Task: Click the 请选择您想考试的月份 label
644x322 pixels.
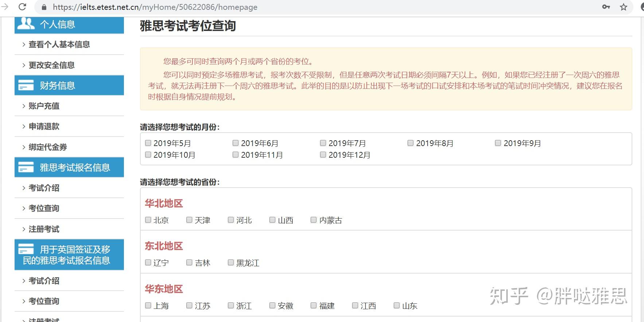Action: (x=180, y=127)
